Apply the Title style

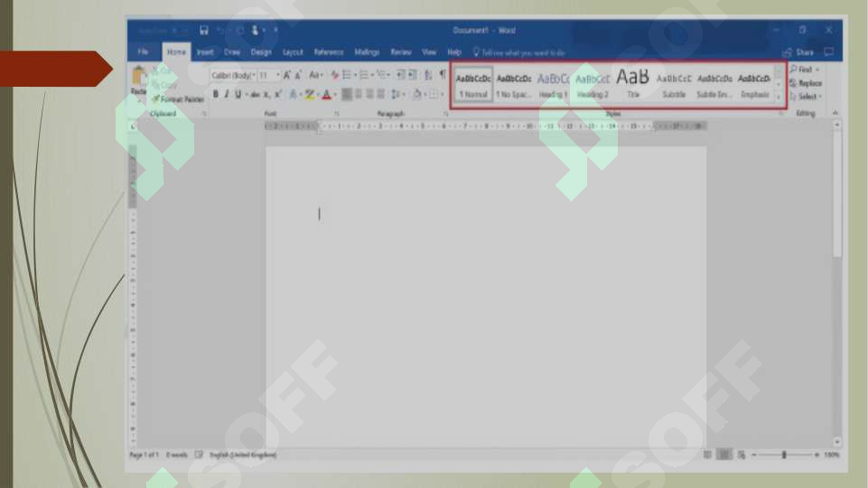pyautogui.click(x=633, y=85)
